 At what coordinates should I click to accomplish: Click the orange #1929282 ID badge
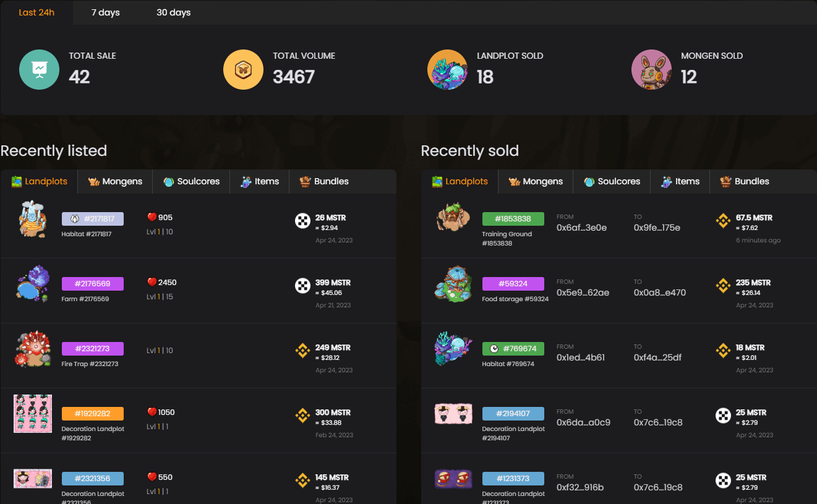tap(93, 414)
